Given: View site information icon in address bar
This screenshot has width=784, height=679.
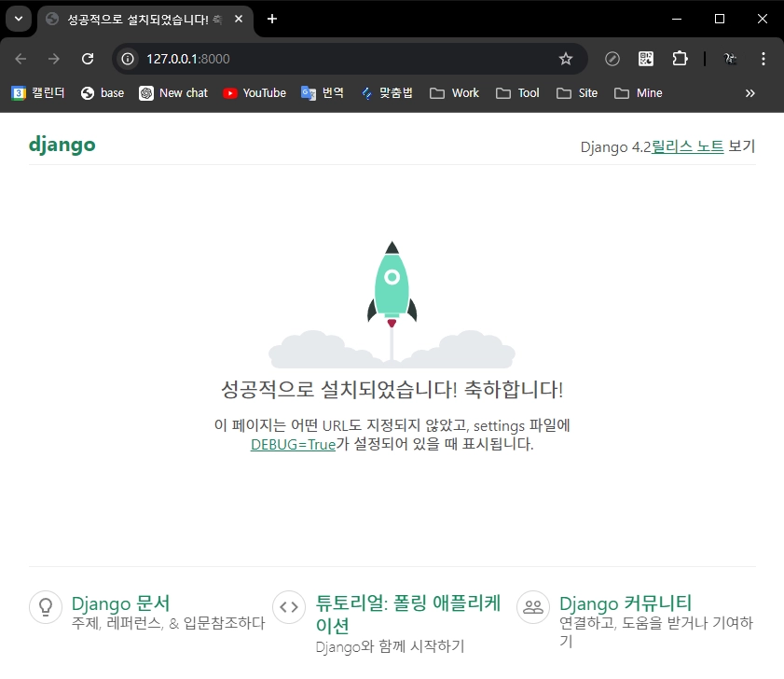Looking at the screenshot, I should [128, 59].
